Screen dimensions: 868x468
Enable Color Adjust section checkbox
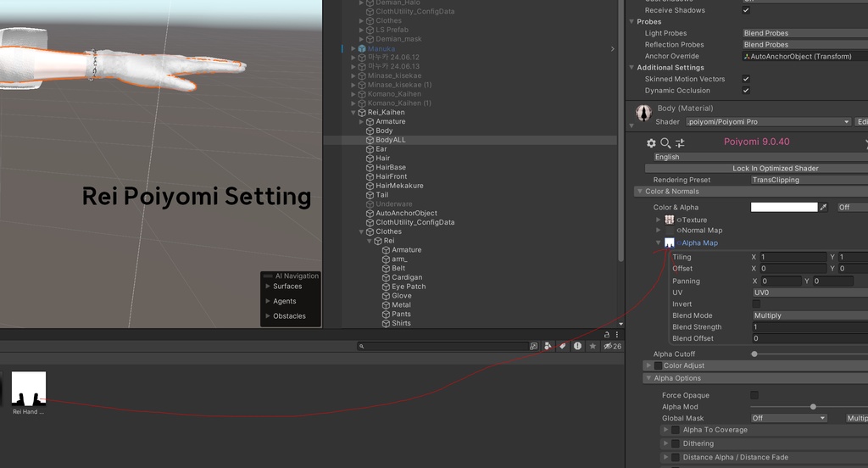[x=658, y=365]
